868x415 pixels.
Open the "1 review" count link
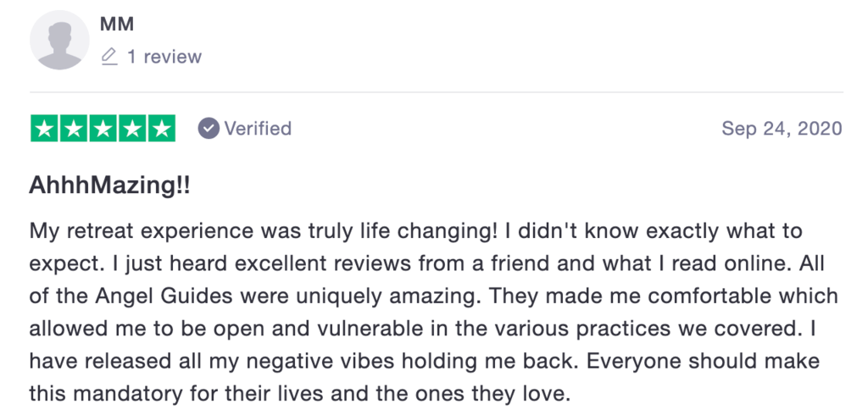coord(164,57)
